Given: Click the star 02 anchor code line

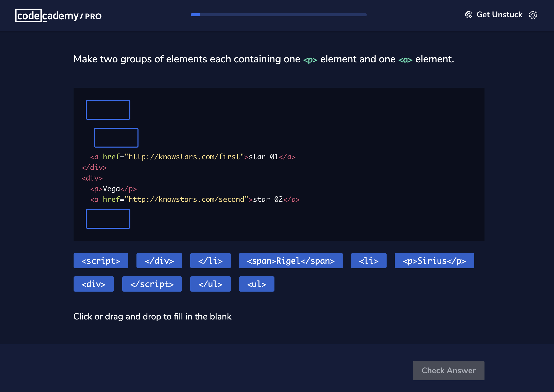Looking at the screenshot, I should coord(195,199).
